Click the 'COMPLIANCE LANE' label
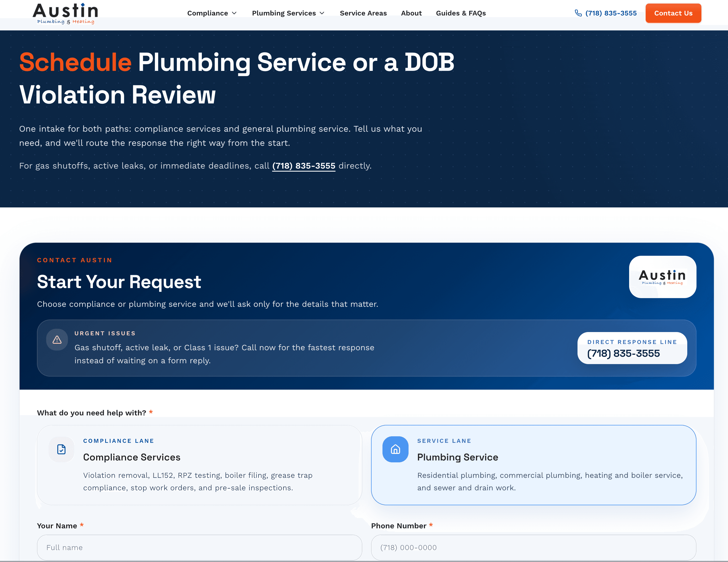 tap(119, 441)
